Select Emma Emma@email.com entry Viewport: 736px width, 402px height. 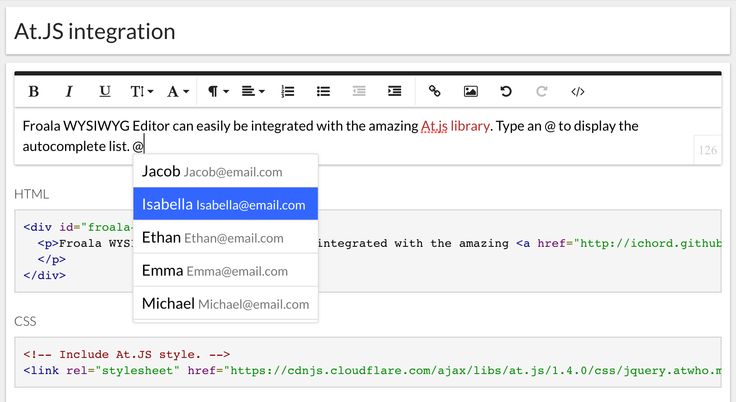click(225, 270)
